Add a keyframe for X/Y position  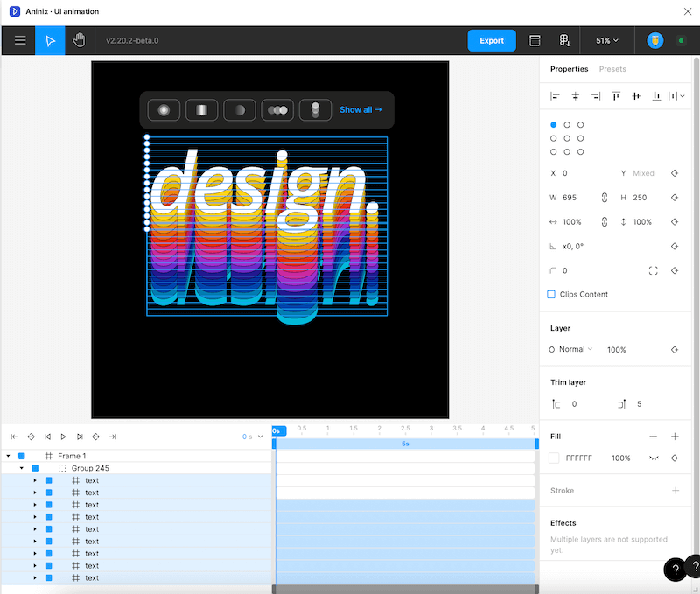675,173
